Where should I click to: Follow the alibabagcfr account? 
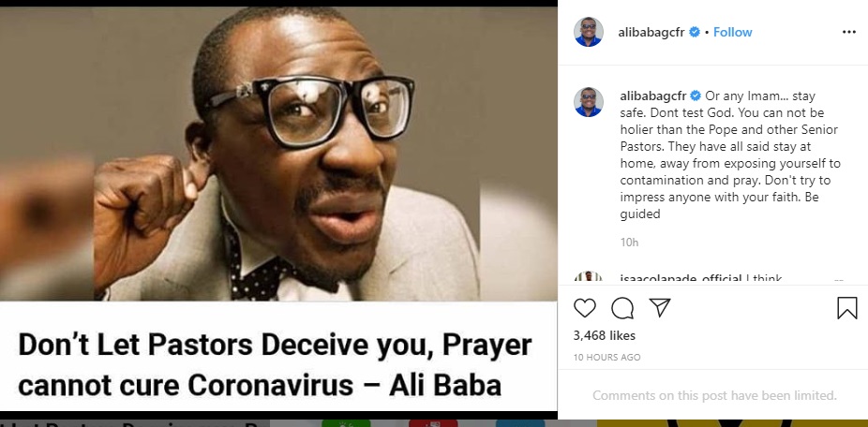click(x=732, y=32)
